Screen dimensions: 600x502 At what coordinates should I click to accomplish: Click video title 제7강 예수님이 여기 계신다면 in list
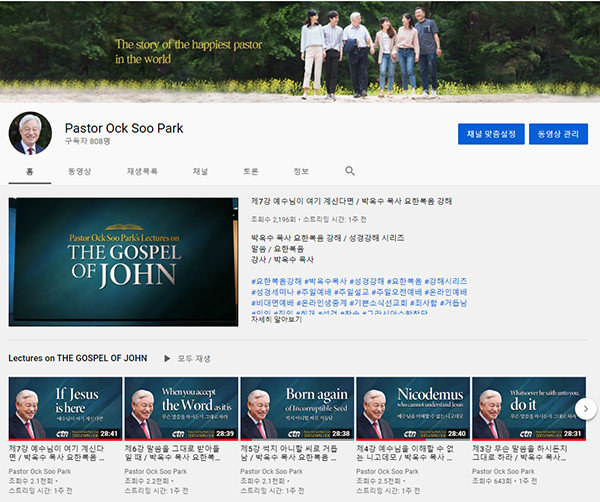tap(57, 453)
